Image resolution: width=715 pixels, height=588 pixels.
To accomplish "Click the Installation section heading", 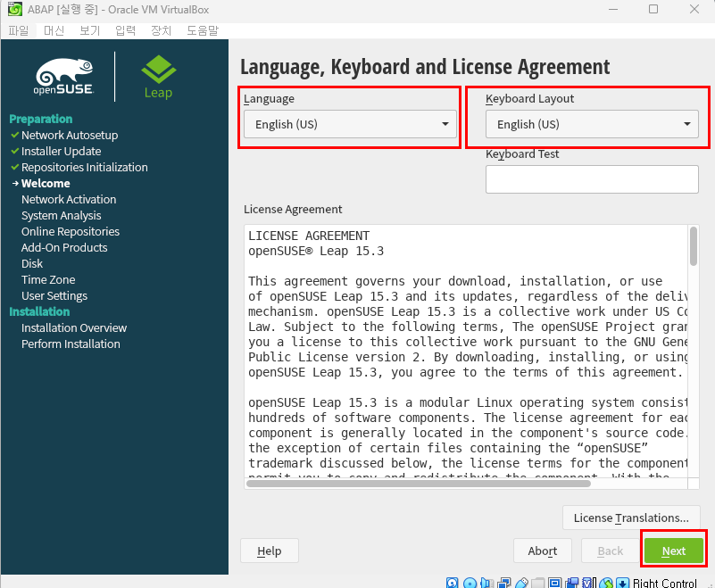I will point(39,311).
